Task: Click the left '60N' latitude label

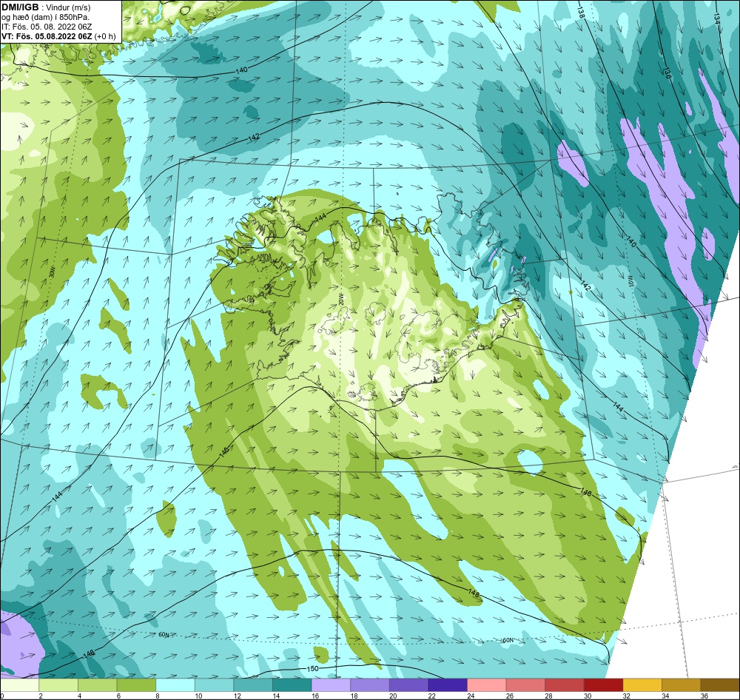Action: point(164,634)
